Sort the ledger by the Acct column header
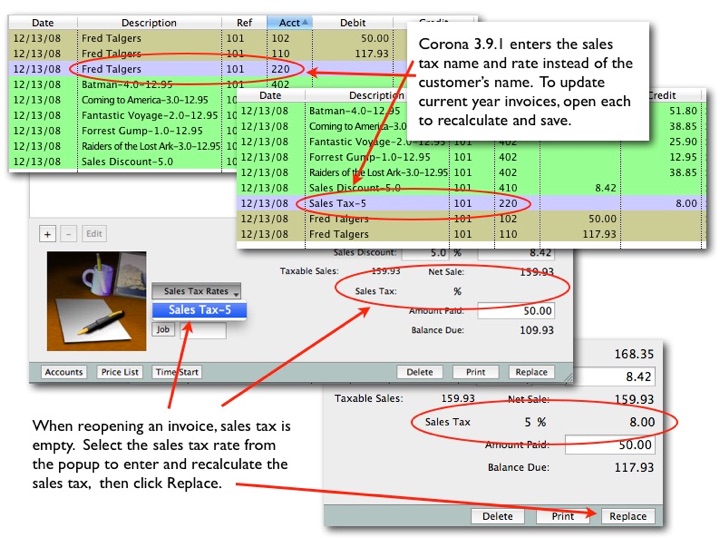Screen dimensions: 720x538 tap(290, 22)
